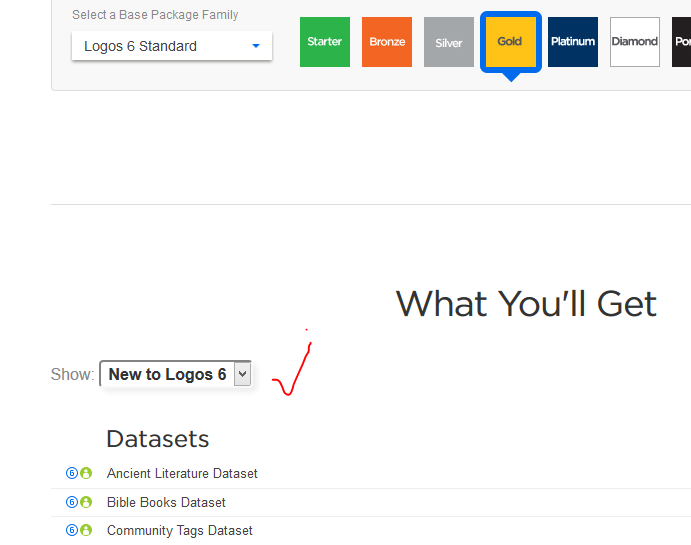Choose the Platinum package tile

pos(573,42)
